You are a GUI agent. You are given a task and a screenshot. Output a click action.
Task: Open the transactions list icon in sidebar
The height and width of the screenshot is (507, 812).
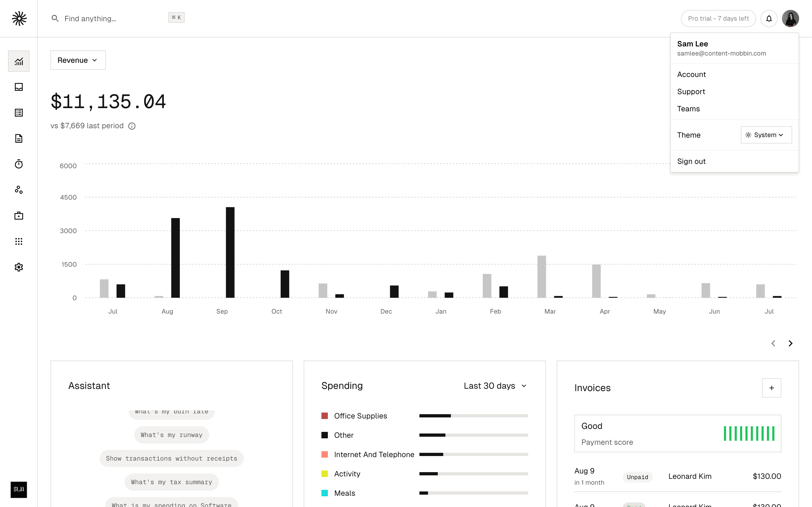[19, 113]
